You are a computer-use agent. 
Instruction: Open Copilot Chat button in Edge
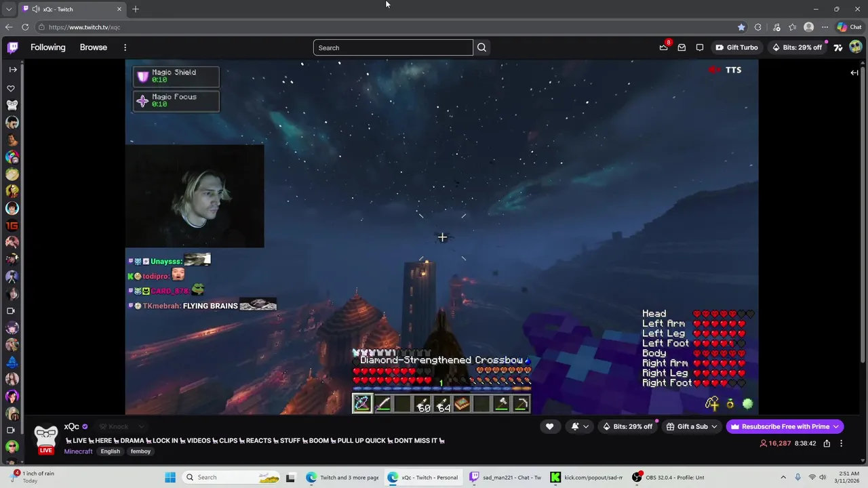(x=849, y=27)
